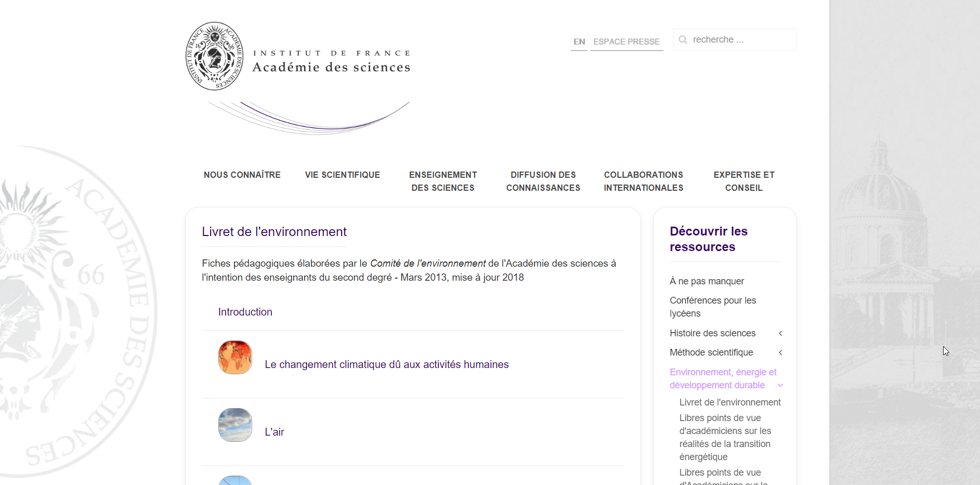980x485 pixels.
Task: Open the Enseignement des sciences menu
Action: (x=443, y=181)
